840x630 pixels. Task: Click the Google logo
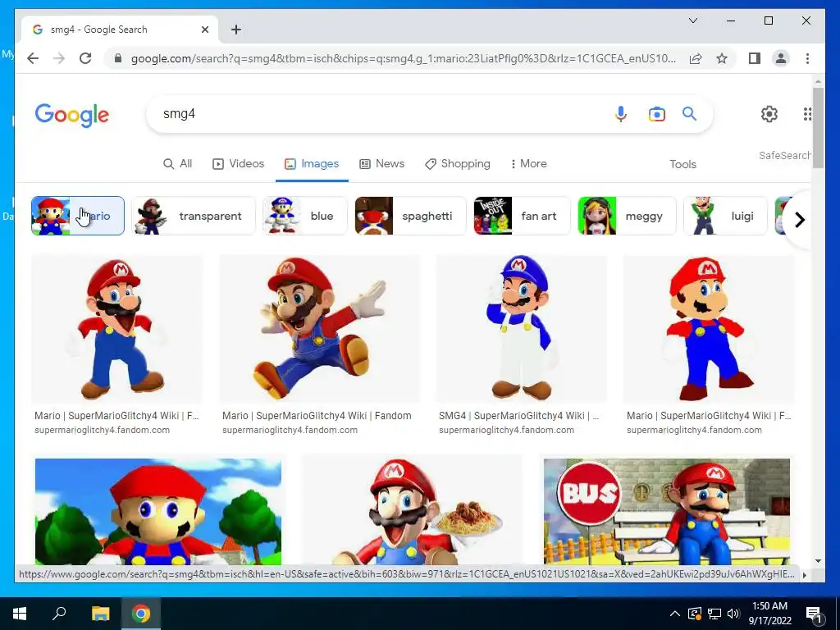pyautogui.click(x=72, y=115)
